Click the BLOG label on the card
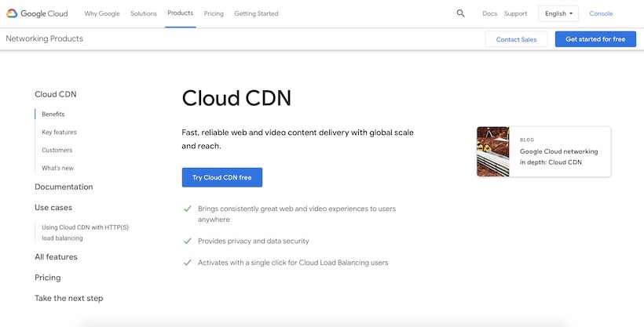Image resolution: width=644 pixels, height=327 pixels. point(527,140)
